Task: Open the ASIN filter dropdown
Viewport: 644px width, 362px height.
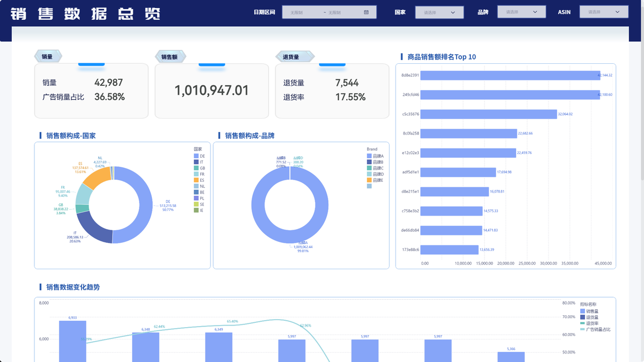Action: (603, 12)
